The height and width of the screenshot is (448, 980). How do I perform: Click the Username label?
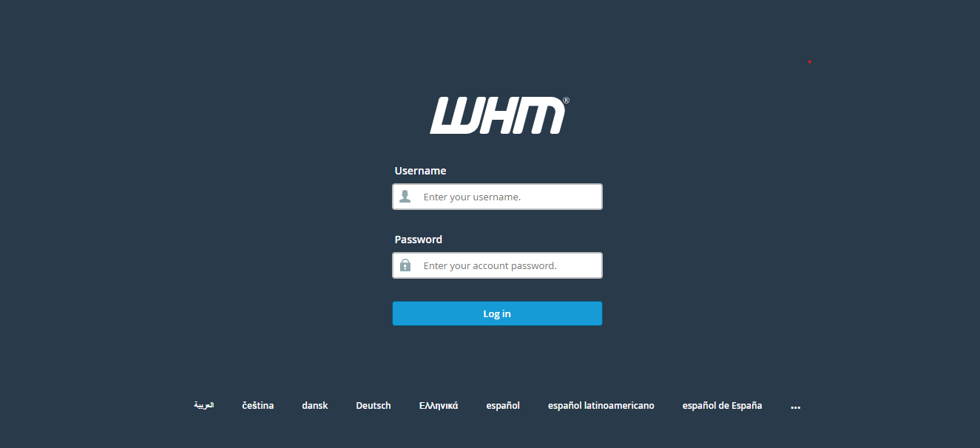click(420, 171)
